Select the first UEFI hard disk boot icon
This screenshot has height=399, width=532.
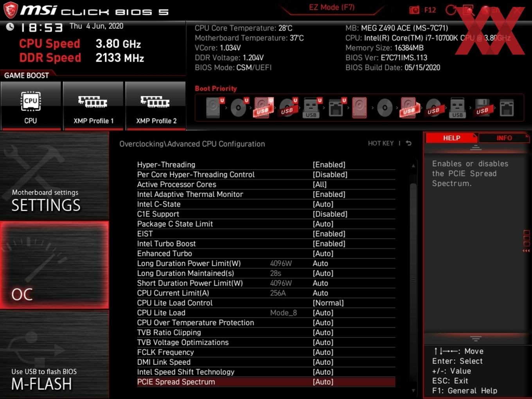[x=214, y=108]
